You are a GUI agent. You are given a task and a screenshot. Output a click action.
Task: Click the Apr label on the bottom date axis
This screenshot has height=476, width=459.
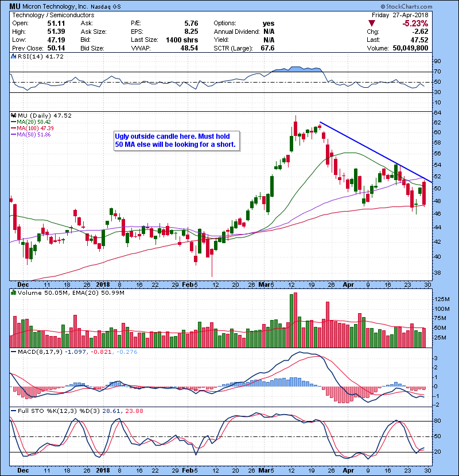coord(348,470)
